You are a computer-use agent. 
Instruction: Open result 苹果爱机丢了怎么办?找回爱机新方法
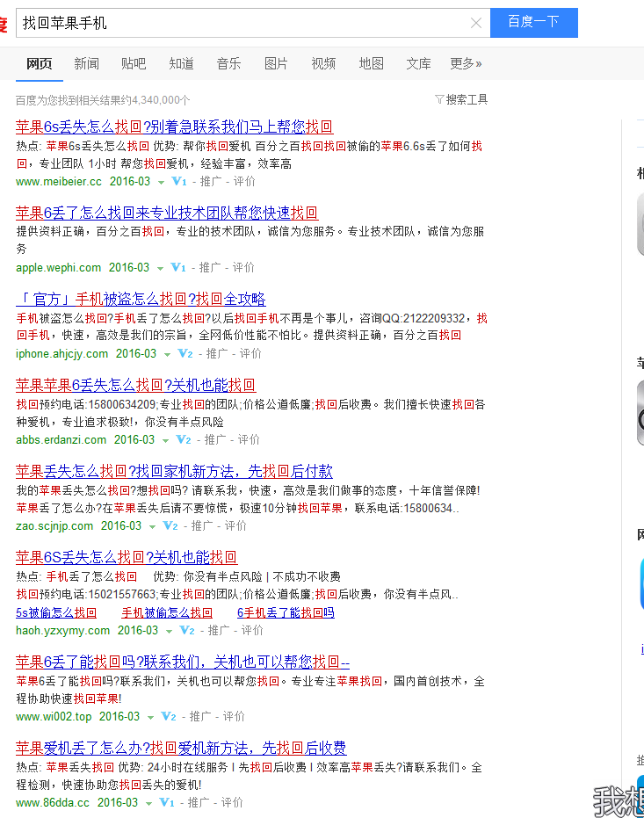[x=181, y=748]
